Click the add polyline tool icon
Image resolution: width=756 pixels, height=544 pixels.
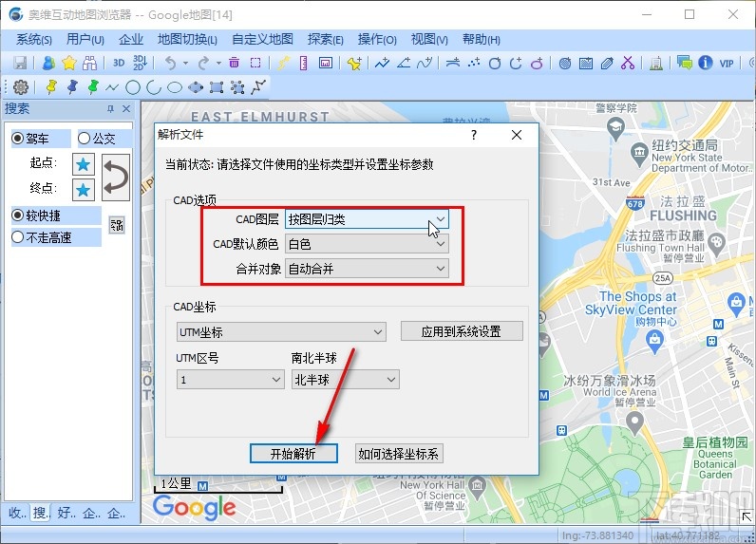[x=383, y=63]
